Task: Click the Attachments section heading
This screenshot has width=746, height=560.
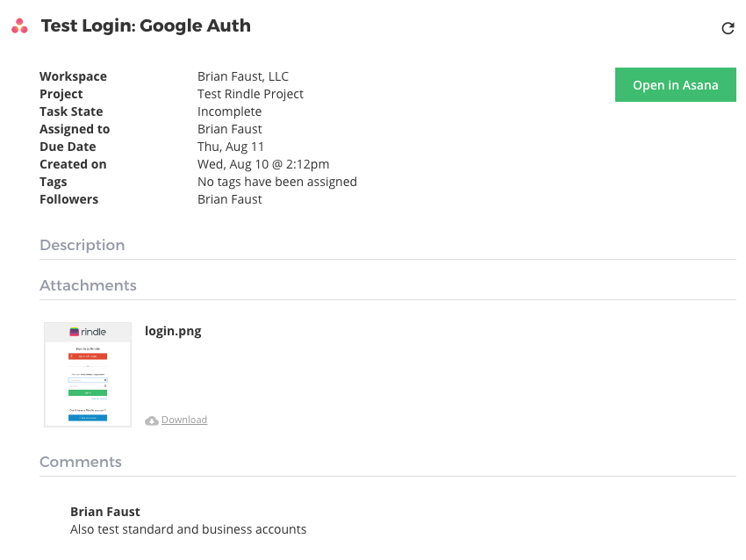Action: point(88,285)
